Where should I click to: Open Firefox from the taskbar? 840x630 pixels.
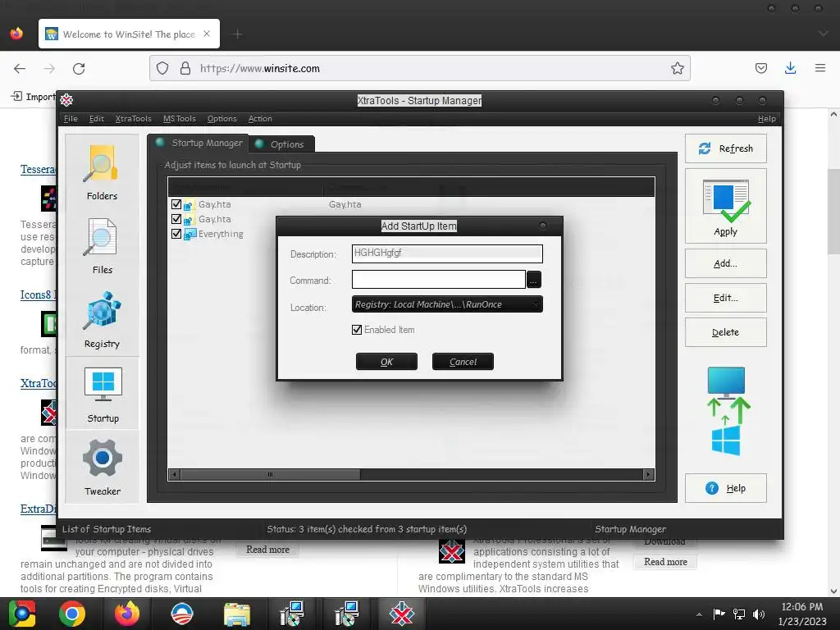coord(127,614)
